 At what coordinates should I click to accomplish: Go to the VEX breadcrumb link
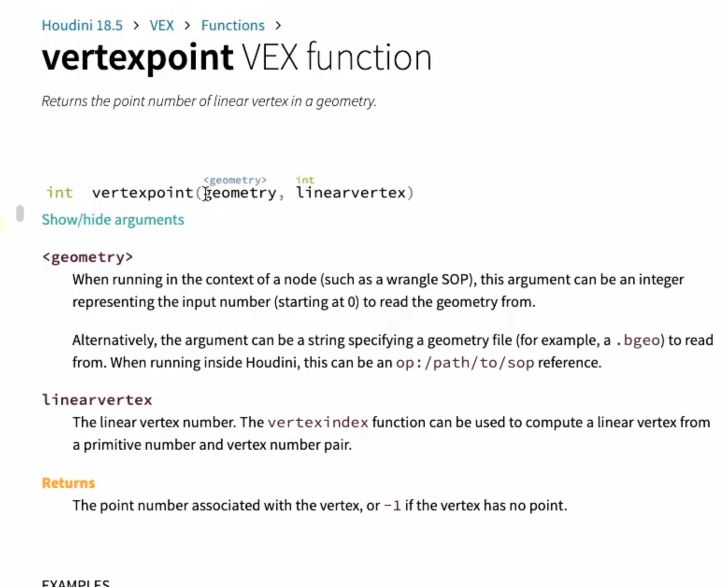[162, 25]
